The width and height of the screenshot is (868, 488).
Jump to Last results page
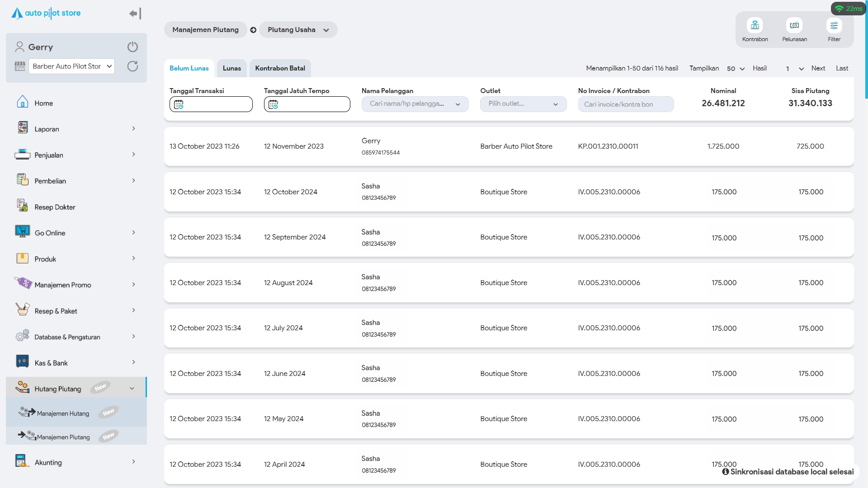pyautogui.click(x=842, y=68)
